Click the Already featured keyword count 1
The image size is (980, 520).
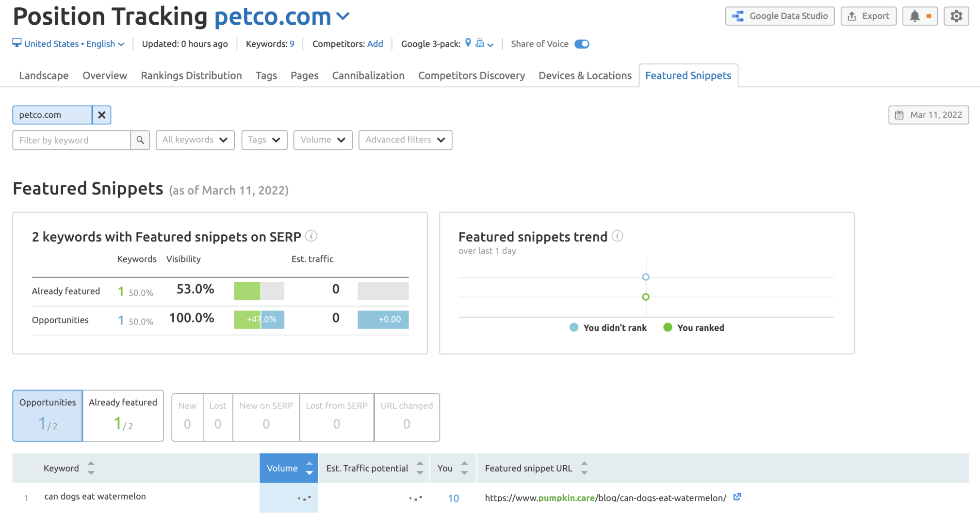click(x=121, y=291)
